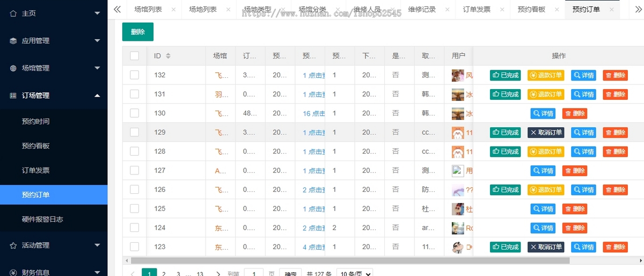Viewport: 644px width, 276px height.
Task: Click the globe icon beside 场馆管理
Action: tap(13, 68)
